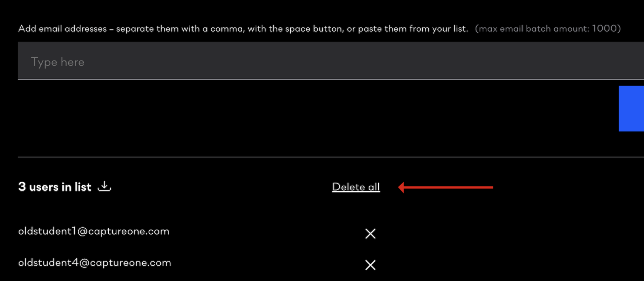644x281 pixels.
Task: Click the number 3 in users count
Action: click(x=22, y=186)
